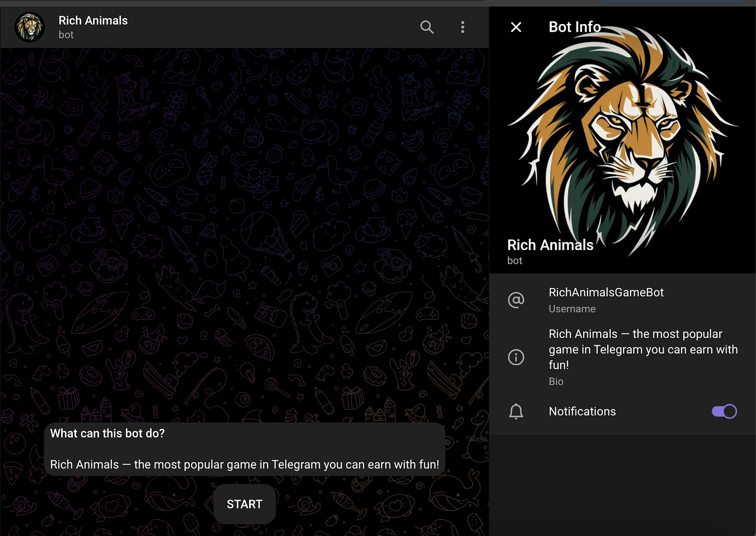Click the Rich Animals avatar in header
The image size is (756, 536).
point(30,27)
